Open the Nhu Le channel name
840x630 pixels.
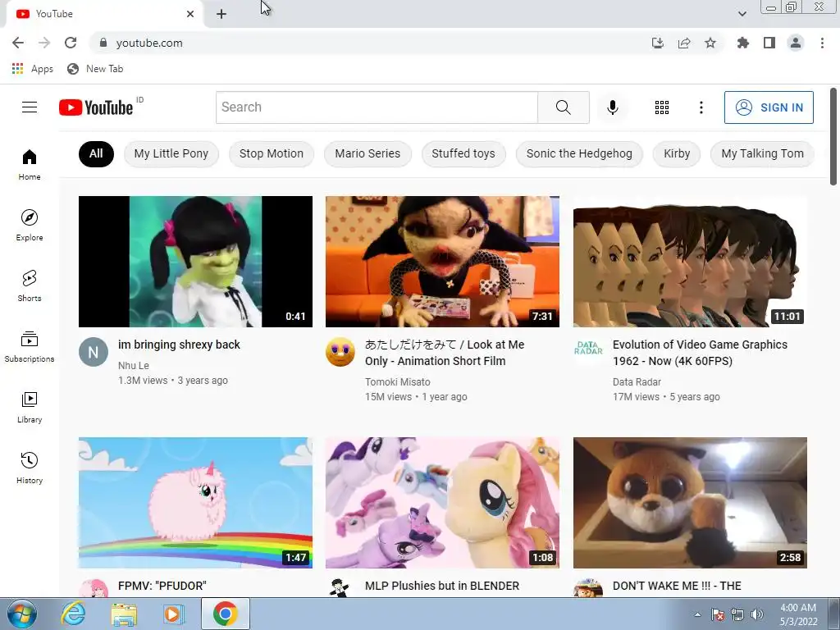coord(134,365)
